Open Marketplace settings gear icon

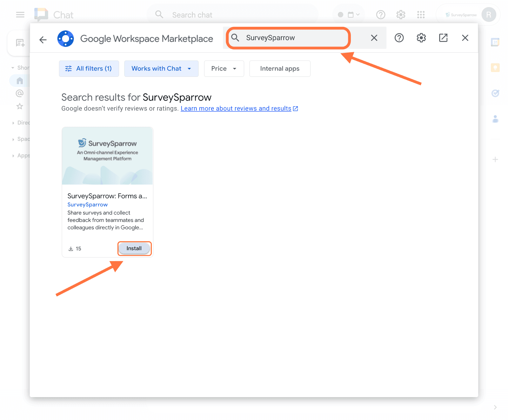pos(421,38)
